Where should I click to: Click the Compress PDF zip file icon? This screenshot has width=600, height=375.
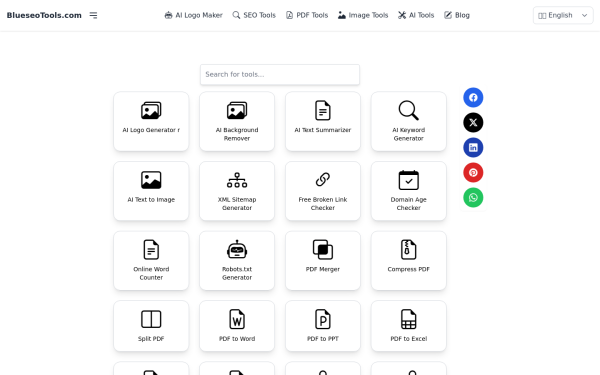(409, 249)
